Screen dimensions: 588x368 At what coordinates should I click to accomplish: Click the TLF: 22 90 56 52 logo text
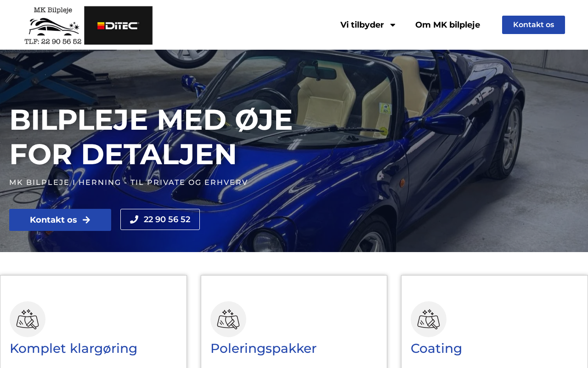coord(53,41)
